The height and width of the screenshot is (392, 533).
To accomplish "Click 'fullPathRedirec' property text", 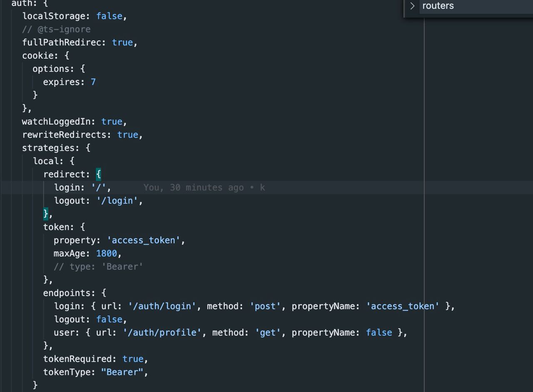I will (x=62, y=42).
